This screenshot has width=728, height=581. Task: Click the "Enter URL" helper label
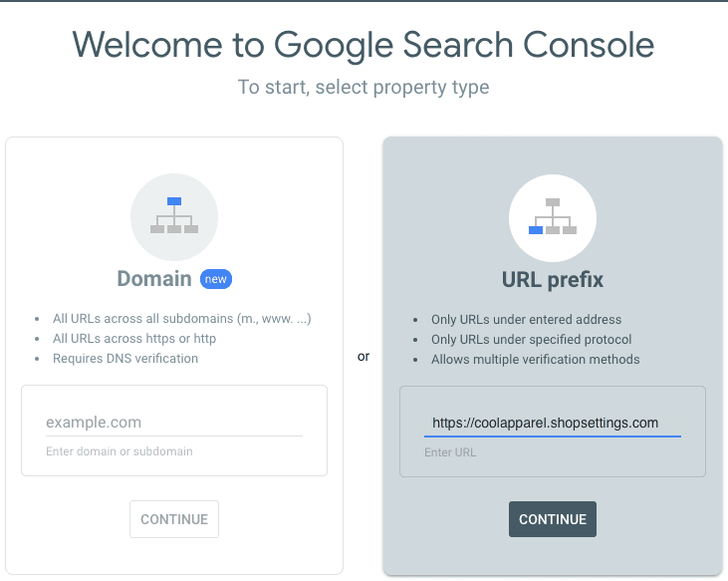tap(450, 452)
